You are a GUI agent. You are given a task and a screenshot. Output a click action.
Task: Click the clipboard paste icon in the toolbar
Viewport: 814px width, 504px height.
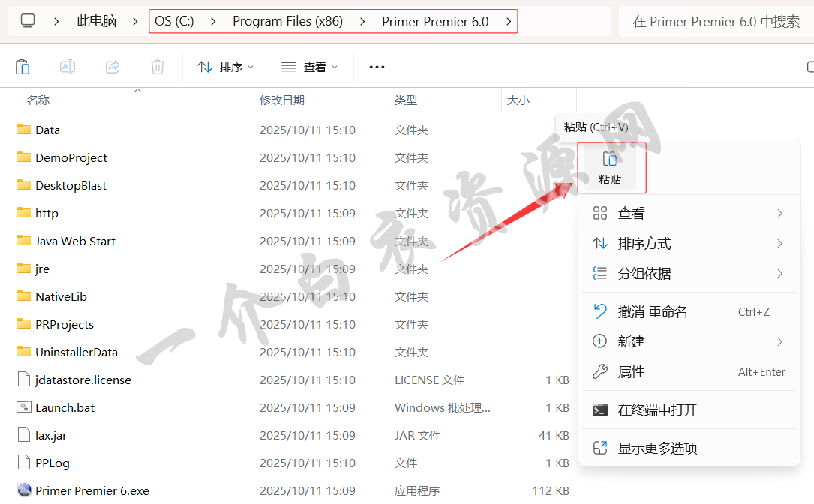click(x=23, y=67)
